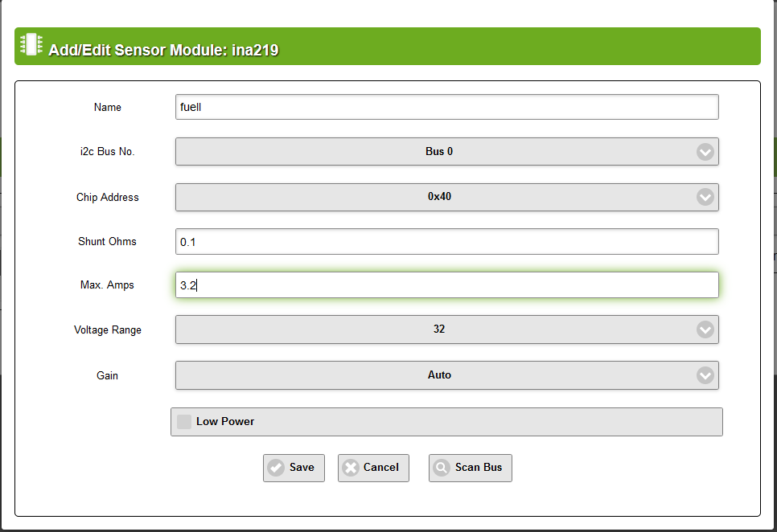Open the 0x40 chip address dropdown
The image size is (777, 532).
447,197
